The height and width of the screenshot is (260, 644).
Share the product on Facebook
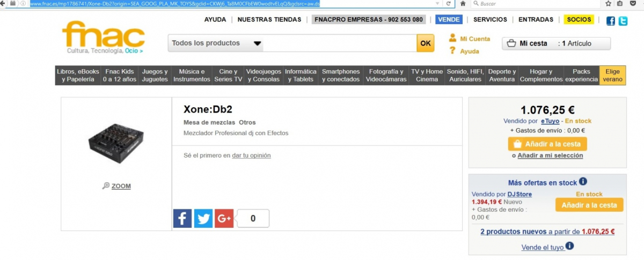pos(182,218)
